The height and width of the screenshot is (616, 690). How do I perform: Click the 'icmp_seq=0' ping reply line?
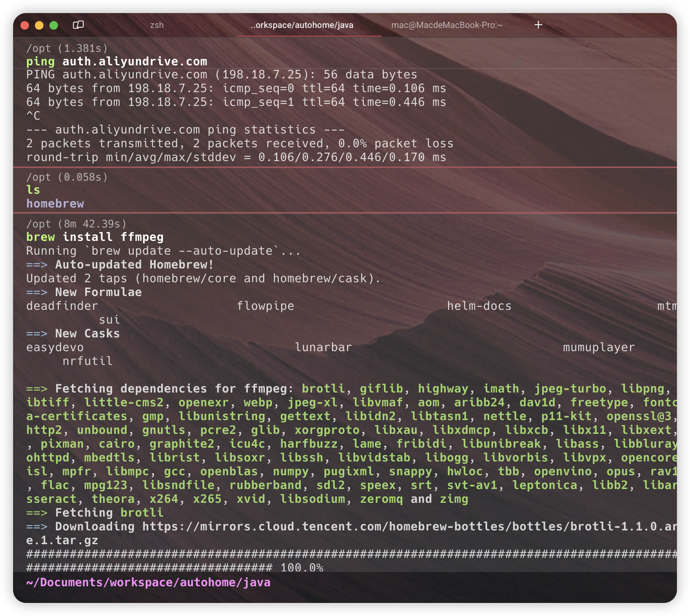coord(236,88)
